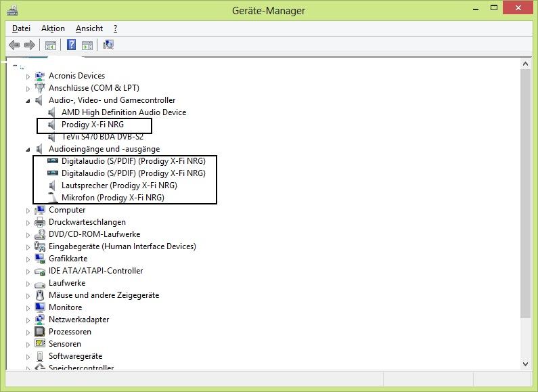Select Mikrofon (Prodigy X-Fi NRG) entry

113,198
